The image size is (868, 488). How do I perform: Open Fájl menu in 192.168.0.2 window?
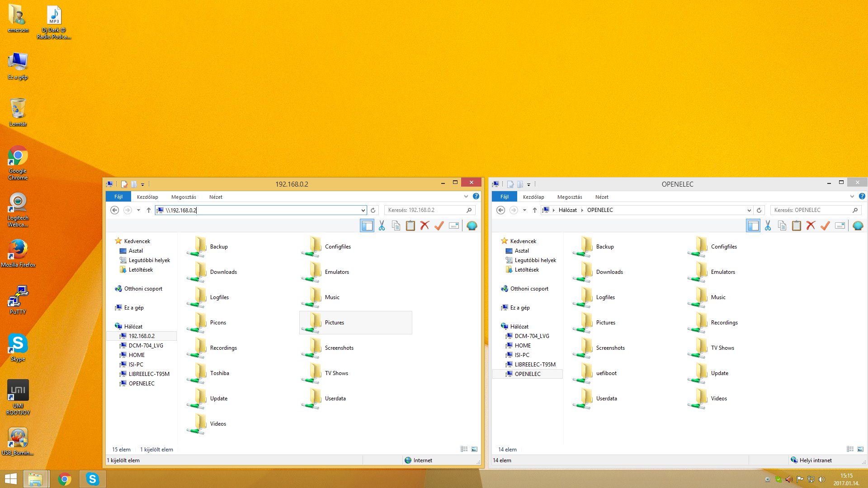point(118,197)
